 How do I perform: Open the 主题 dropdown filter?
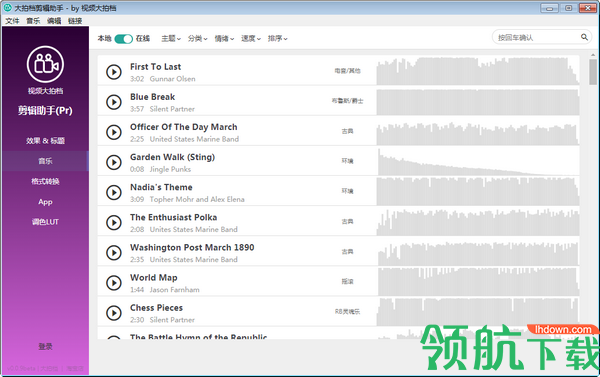coord(171,38)
